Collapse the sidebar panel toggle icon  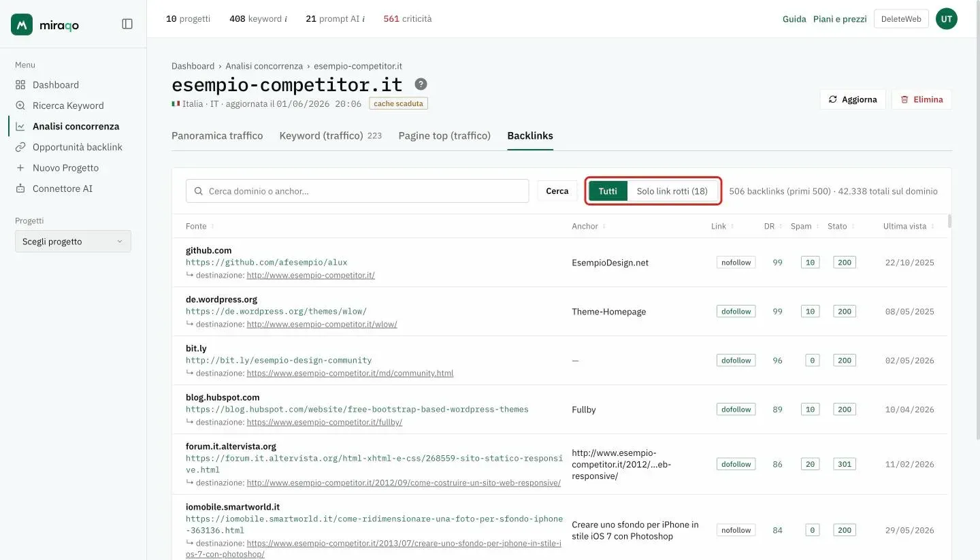[x=127, y=24]
